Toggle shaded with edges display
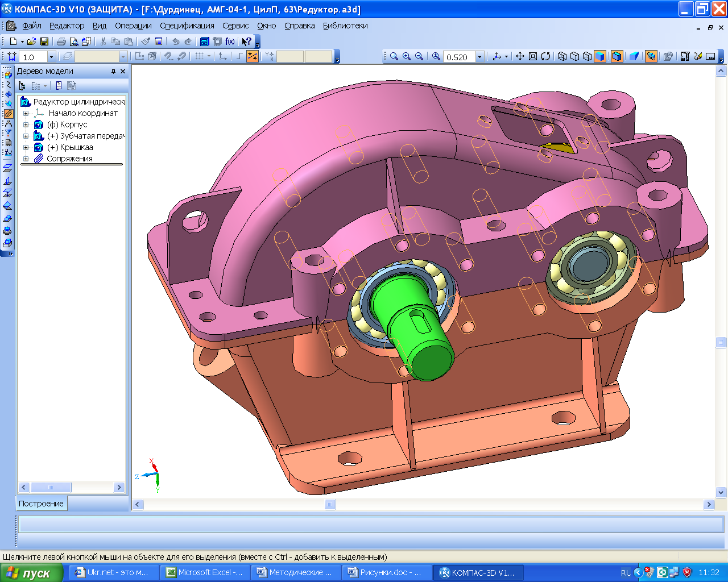This screenshot has height=582, width=728. 617,57
